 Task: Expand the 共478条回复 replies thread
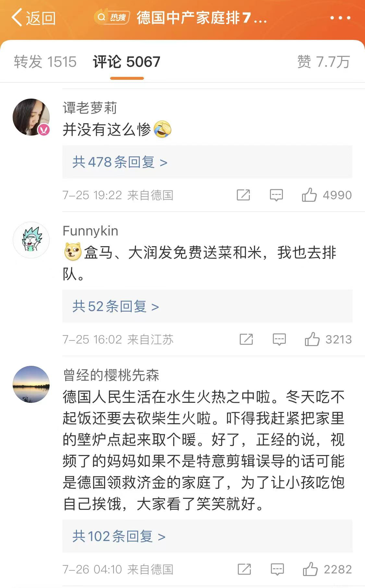tap(120, 162)
